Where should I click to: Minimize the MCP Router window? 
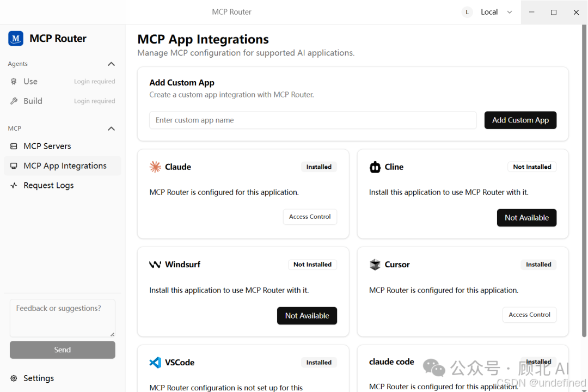click(531, 12)
